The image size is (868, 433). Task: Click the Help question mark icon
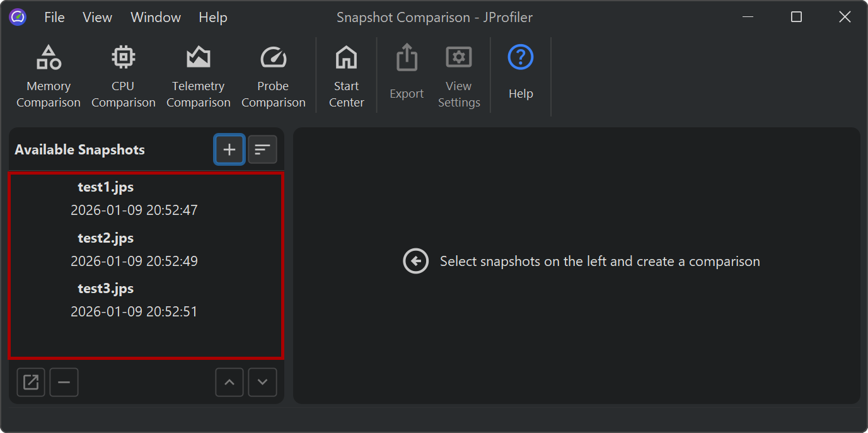(x=521, y=58)
